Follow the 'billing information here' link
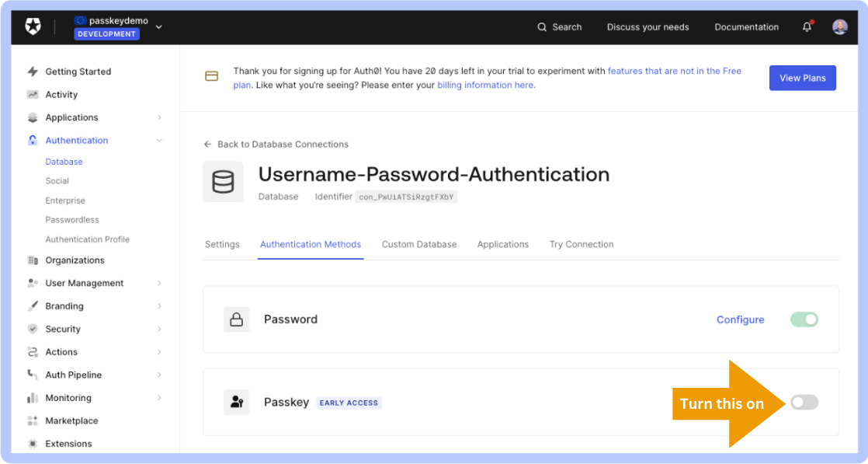Screen dimensions: 868x464 point(485,85)
